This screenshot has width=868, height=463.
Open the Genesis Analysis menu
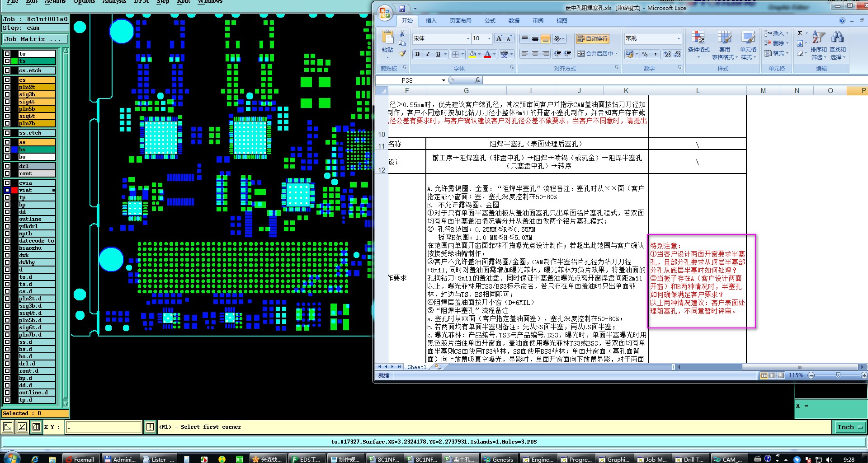(x=114, y=2)
